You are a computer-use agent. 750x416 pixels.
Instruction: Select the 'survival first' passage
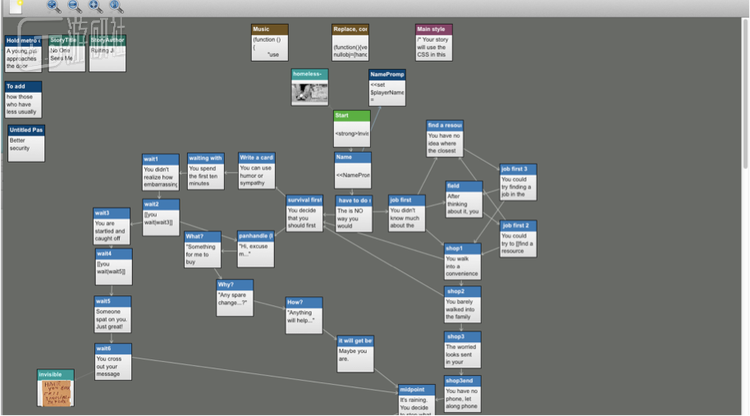[x=304, y=214]
